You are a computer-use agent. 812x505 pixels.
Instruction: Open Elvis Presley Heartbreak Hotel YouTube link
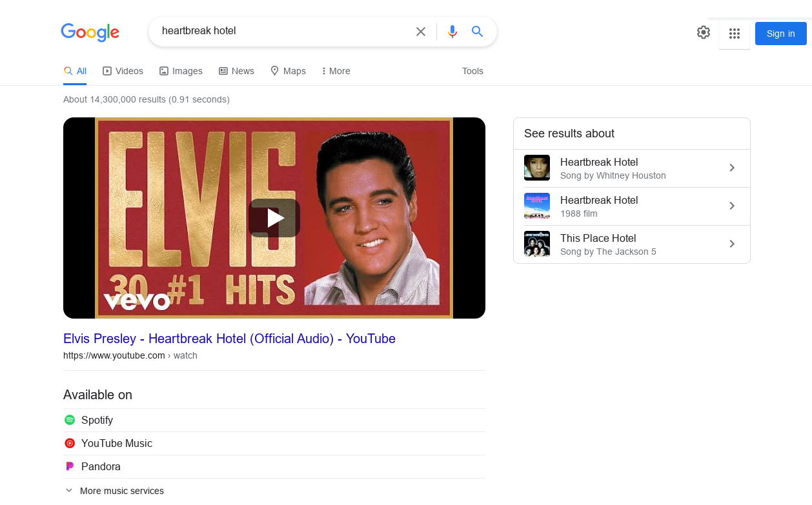pyautogui.click(x=229, y=339)
